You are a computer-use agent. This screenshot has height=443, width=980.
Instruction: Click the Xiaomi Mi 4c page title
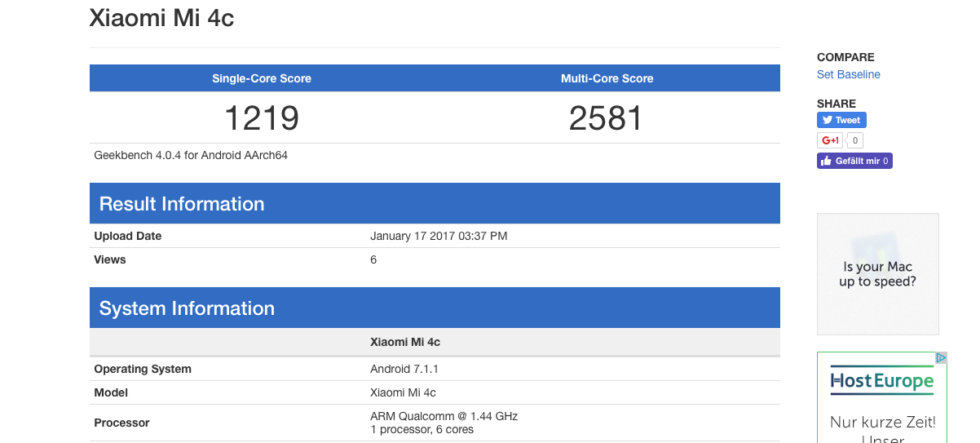tap(162, 18)
